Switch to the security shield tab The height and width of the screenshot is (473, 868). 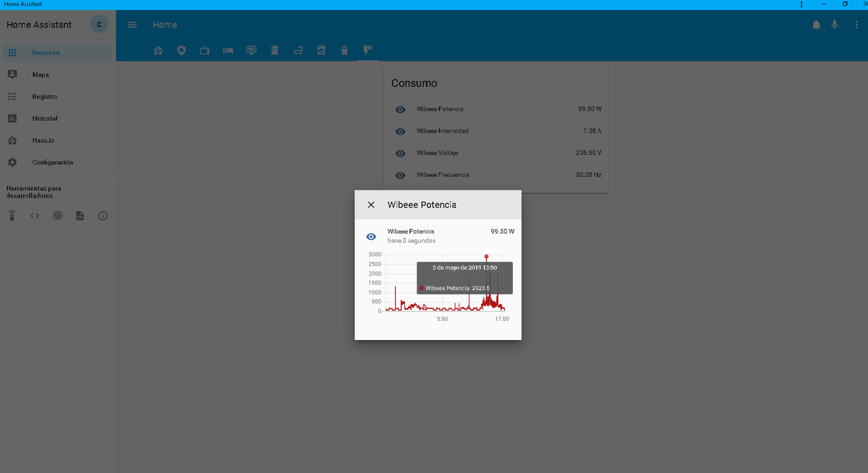(x=182, y=50)
